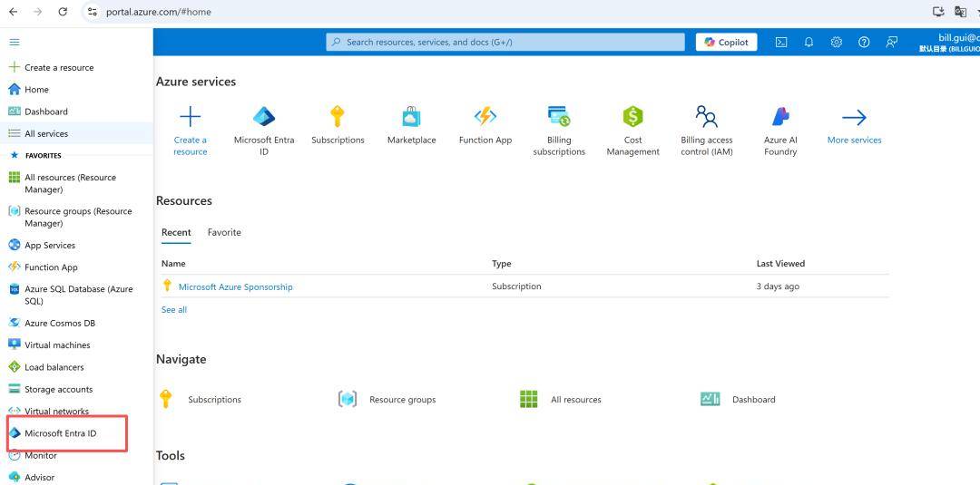Image resolution: width=980 pixels, height=485 pixels.
Task: Open account menu bill.gui
Action: pos(949,43)
